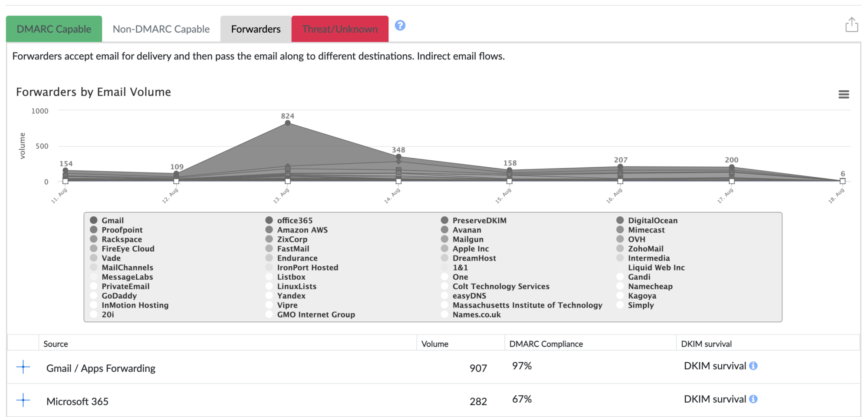Open the chart hamburger menu icon
The image size is (868, 417).
point(843,94)
